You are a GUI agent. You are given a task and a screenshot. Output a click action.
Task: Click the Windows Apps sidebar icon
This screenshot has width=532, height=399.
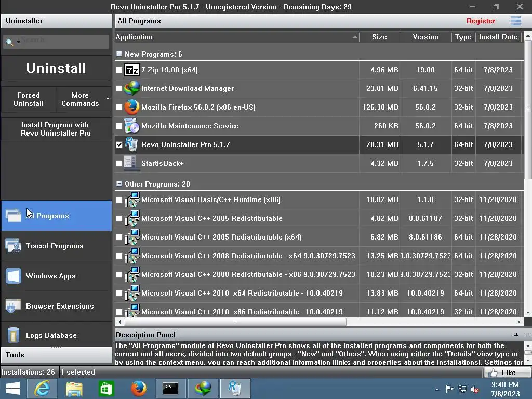13,276
